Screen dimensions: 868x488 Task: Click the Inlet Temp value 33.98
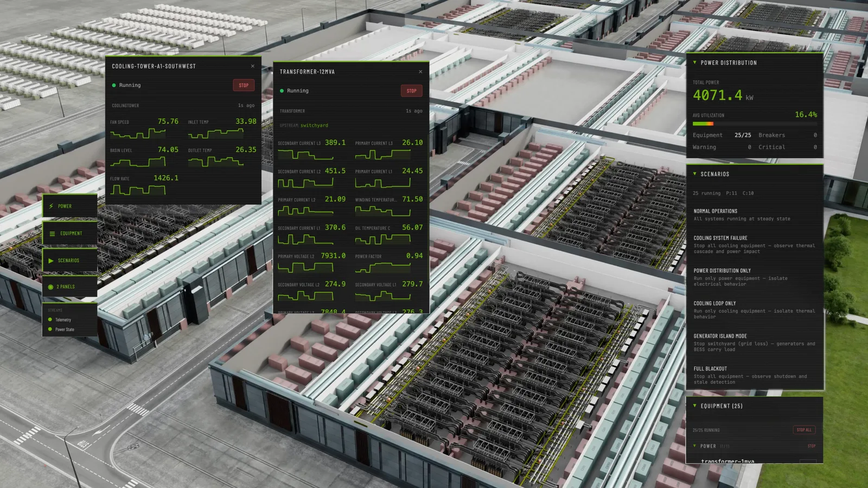246,121
